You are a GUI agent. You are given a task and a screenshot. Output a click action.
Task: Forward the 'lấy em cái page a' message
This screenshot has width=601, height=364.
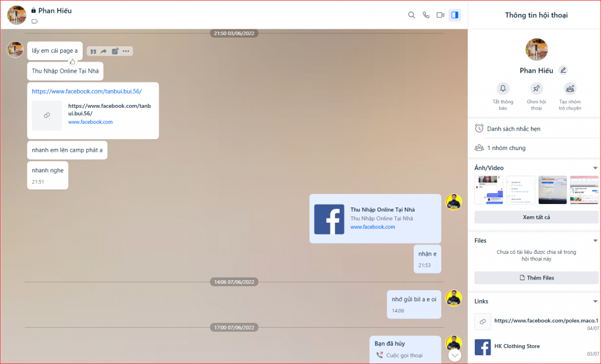pos(103,52)
